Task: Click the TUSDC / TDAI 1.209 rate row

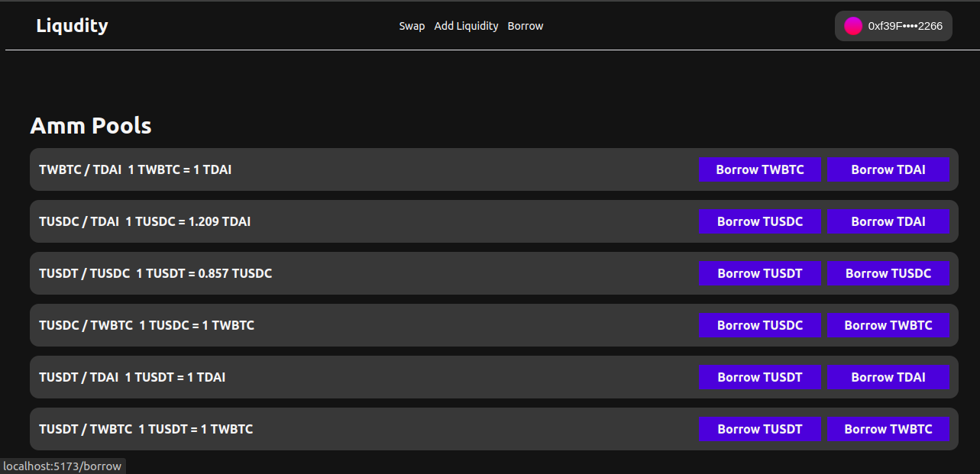Action: (145, 221)
